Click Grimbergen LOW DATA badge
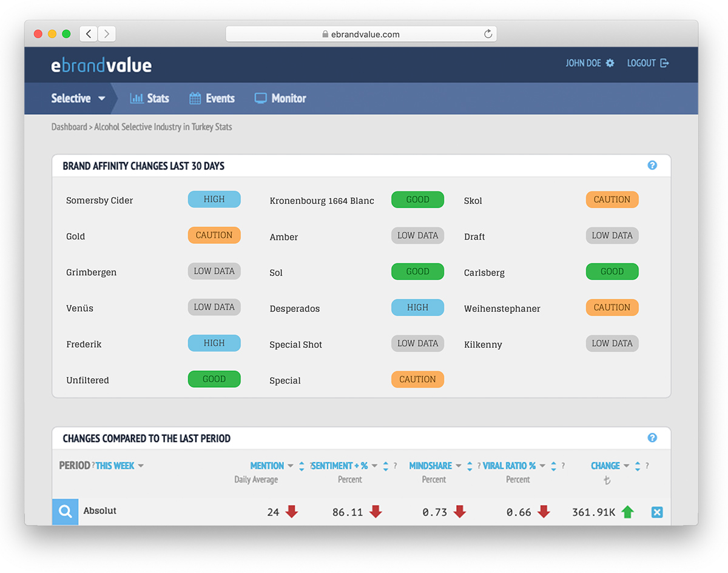 click(x=214, y=271)
